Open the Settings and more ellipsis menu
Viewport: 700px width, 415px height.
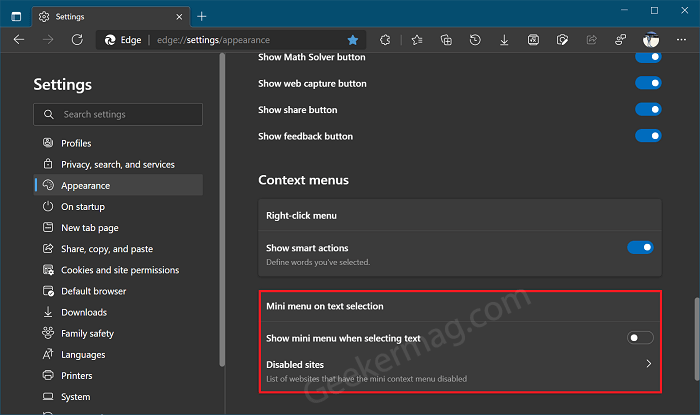tap(681, 40)
